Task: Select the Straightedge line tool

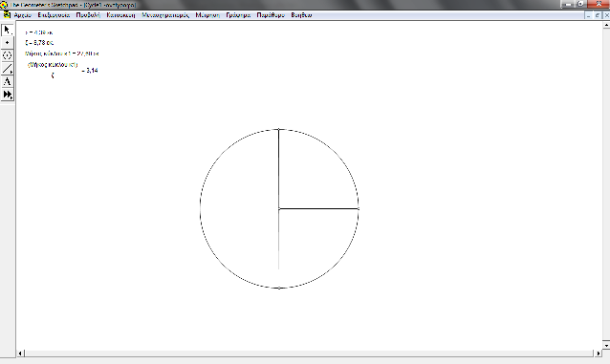Action: (x=8, y=69)
